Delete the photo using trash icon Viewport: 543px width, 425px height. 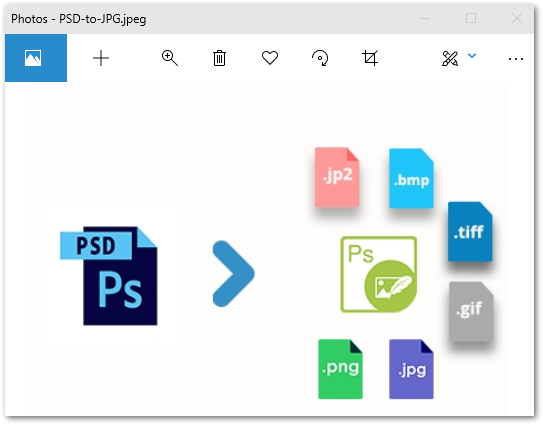point(219,58)
